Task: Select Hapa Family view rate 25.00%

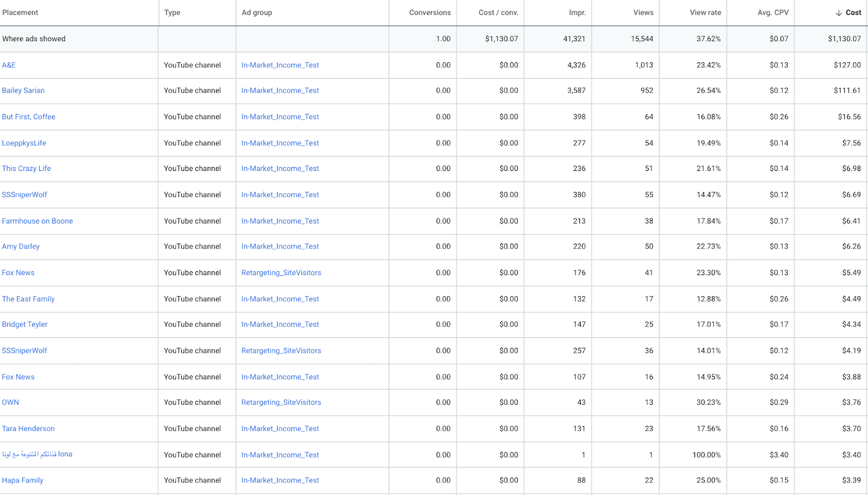Action: click(709, 480)
